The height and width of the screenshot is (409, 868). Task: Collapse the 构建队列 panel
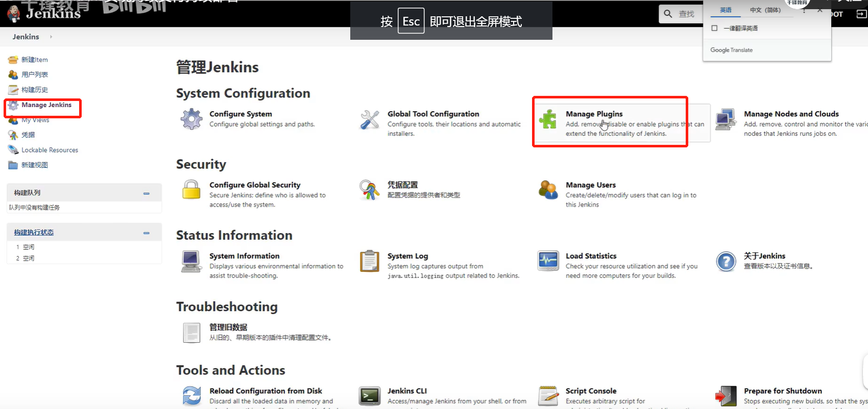pos(147,193)
